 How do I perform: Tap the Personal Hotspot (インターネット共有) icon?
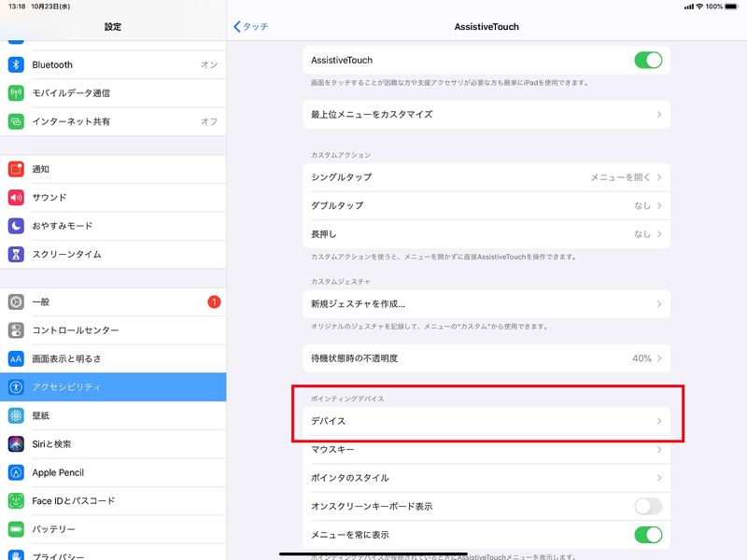tap(16, 121)
